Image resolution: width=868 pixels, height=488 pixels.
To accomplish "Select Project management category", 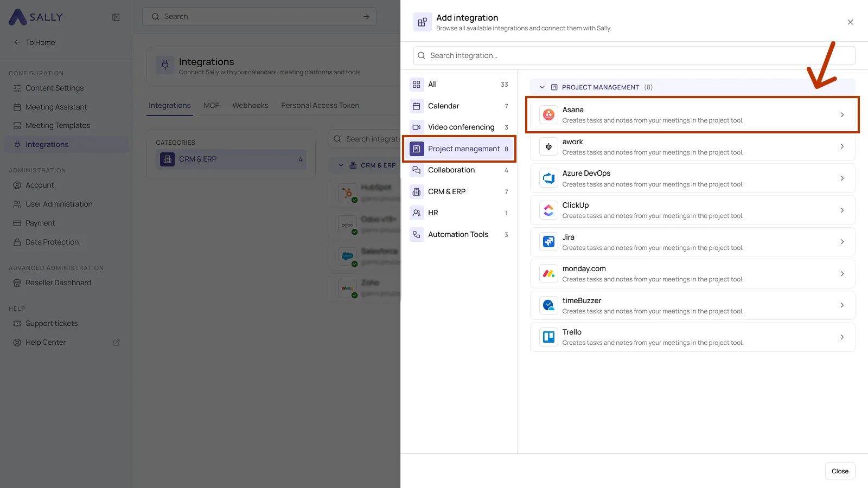I will 459,149.
